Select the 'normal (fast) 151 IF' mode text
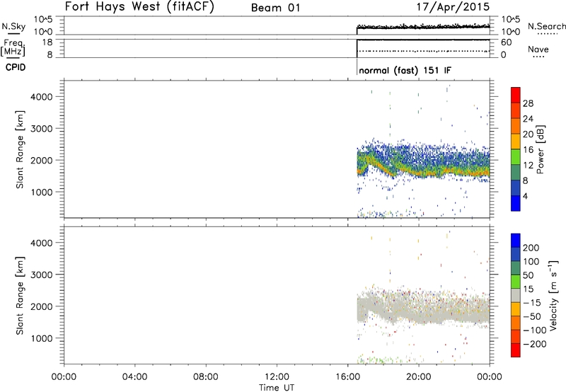 pyautogui.click(x=405, y=70)
